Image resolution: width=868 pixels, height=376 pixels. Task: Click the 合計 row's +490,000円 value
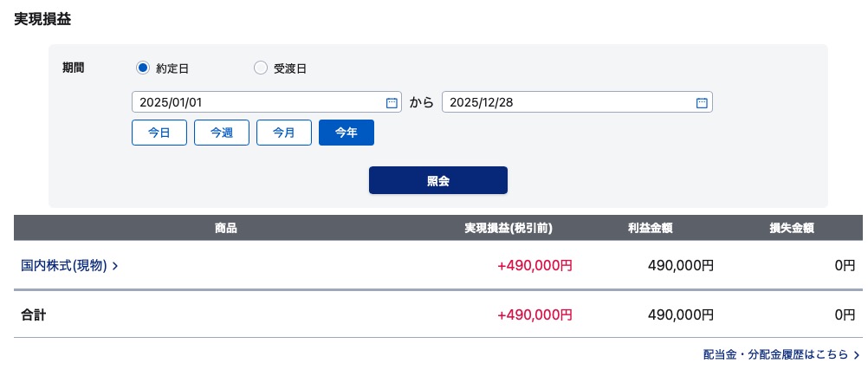click(x=534, y=314)
